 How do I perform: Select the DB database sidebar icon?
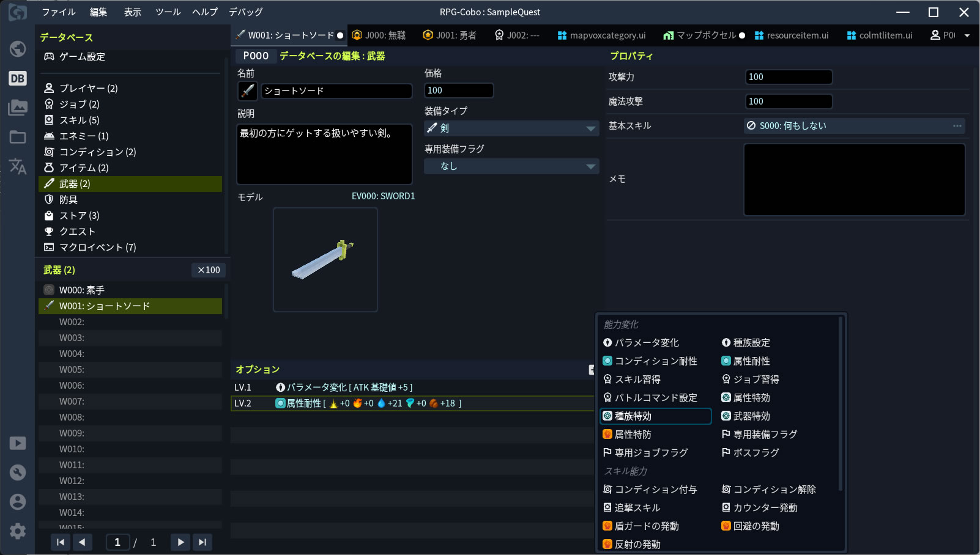point(18,78)
